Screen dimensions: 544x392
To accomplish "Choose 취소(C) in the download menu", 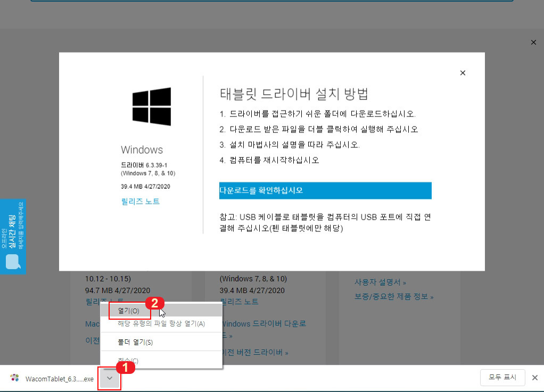I will click(x=161, y=361).
